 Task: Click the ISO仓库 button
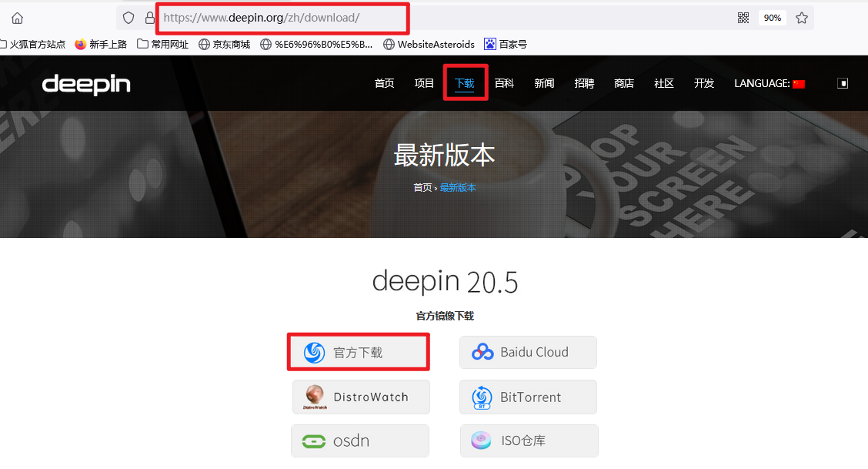point(529,441)
